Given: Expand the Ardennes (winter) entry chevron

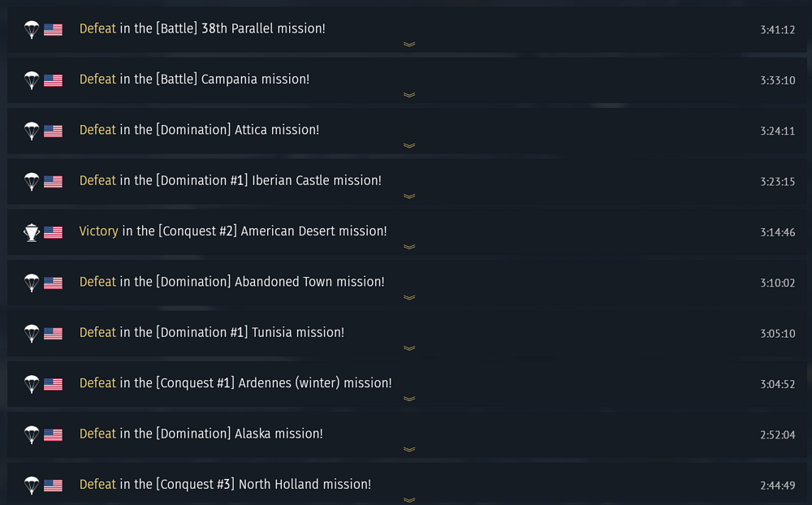Looking at the screenshot, I should tap(409, 399).
